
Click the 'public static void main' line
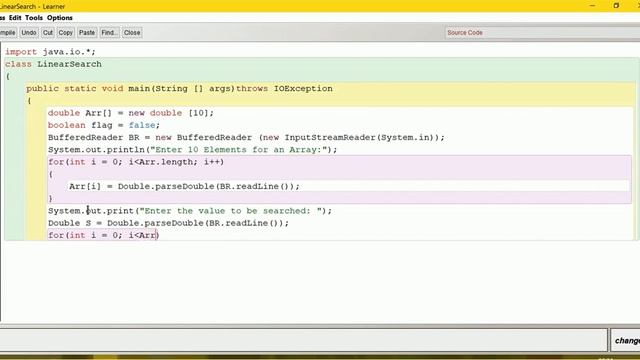pyautogui.click(x=180, y=89)
